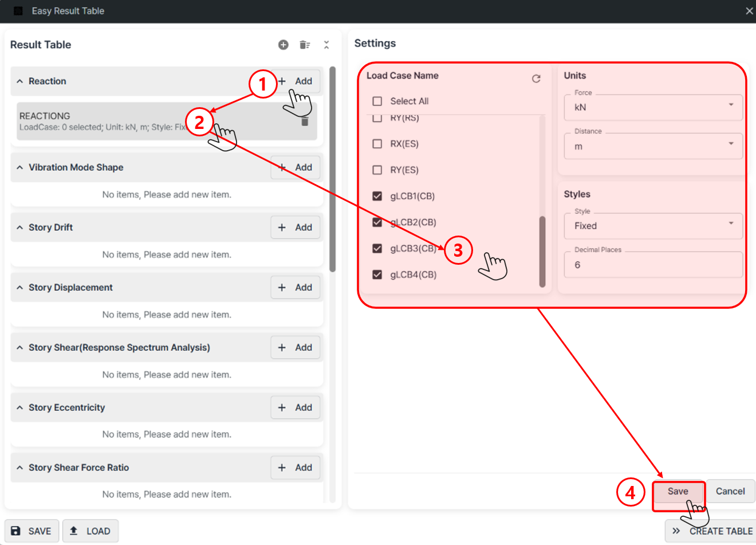Image resolution: width=756 pixels, height=545 pixels.
Task: Click the Decimal Places input field
Action: (653, 265)
